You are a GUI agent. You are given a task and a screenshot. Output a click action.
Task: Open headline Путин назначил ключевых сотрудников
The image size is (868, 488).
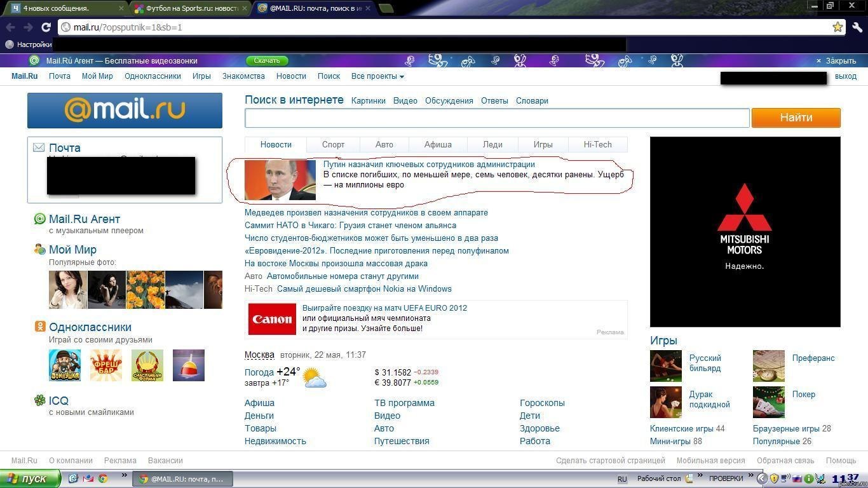429,164
